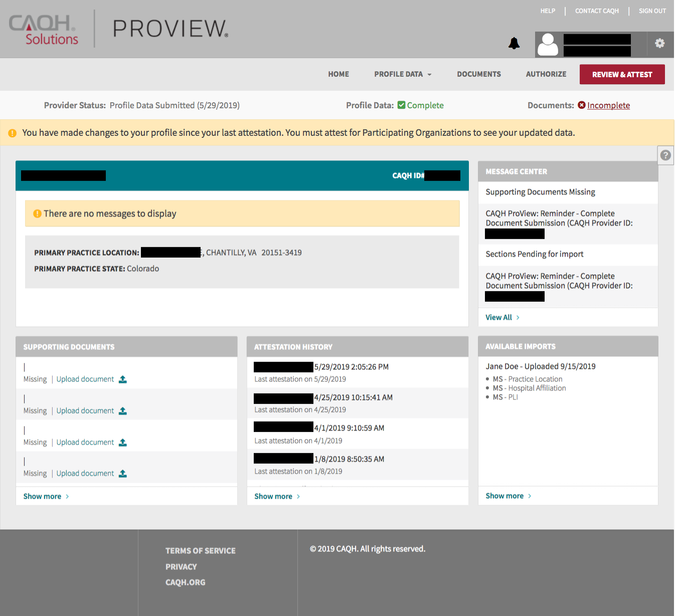
Task: Click the chevron next to View All
Action: pos(518,318)
